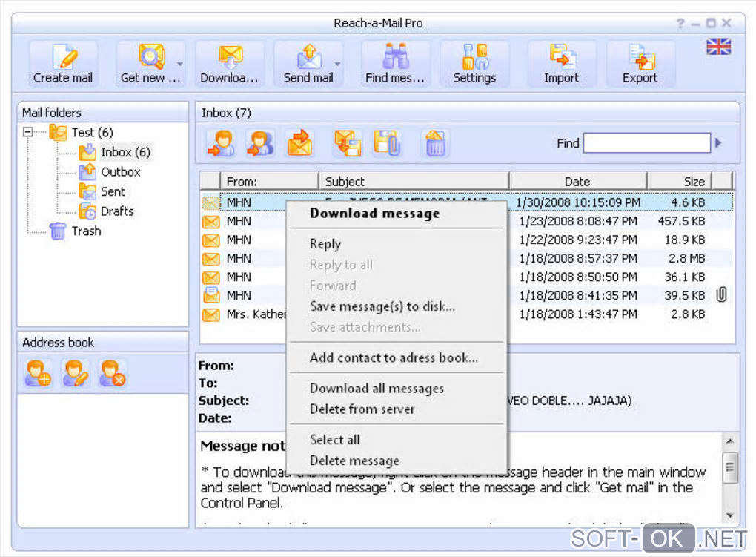Click the Delete message trash icon in Inbox toolbar
The image size is (756, 557).
[435, 143]
